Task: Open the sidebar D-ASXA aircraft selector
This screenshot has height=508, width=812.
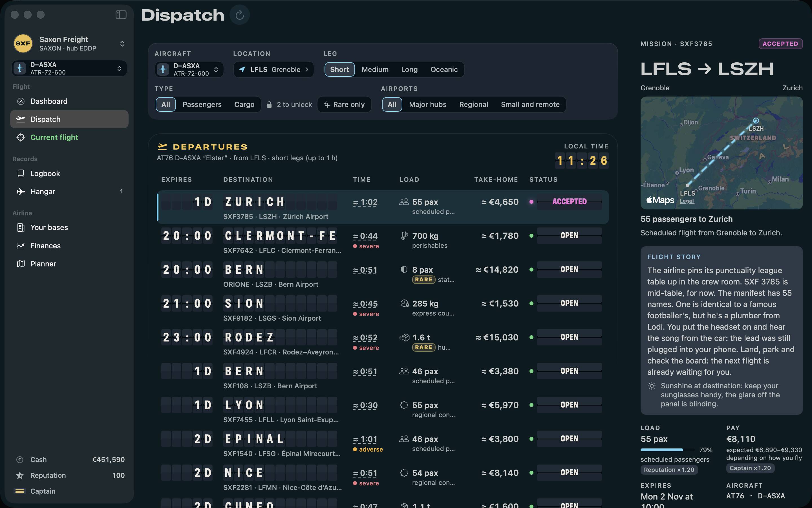Action: [x=69, y=69]
